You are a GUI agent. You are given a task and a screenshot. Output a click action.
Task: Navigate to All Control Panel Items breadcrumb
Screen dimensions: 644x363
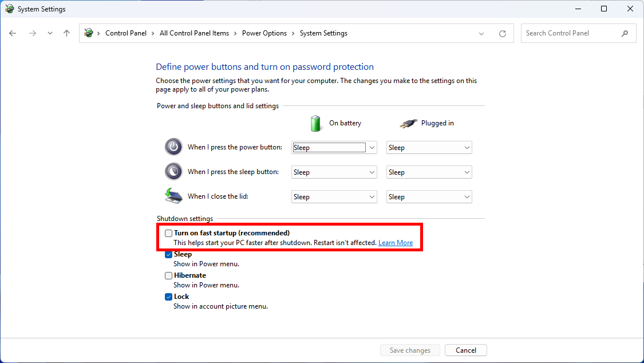coord(193,33)
